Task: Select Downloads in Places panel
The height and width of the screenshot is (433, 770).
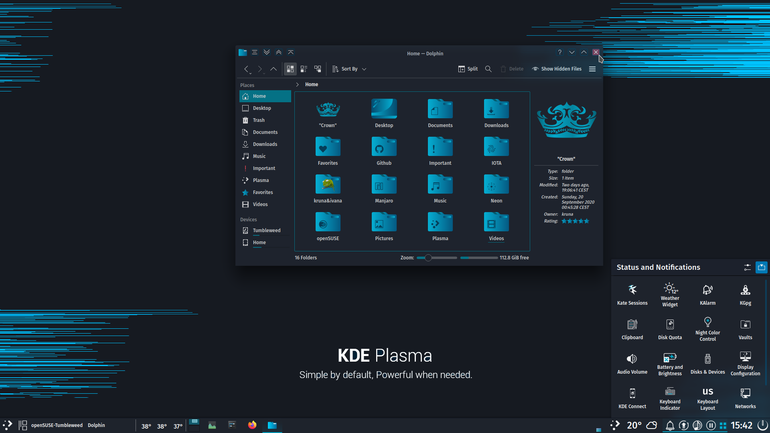Action: pos(265,144)
